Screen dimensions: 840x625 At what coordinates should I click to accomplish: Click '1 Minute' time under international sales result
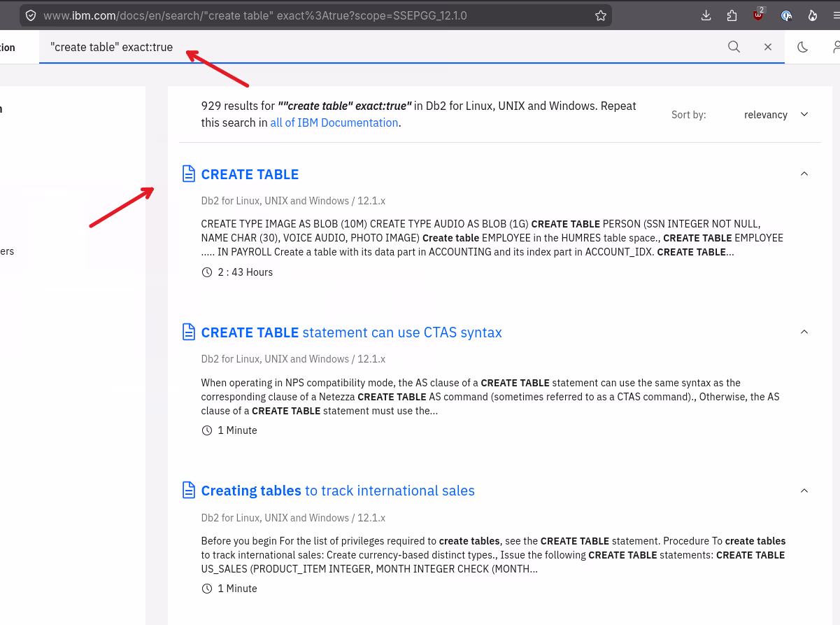pyautogui.click(x=238, y=589)
